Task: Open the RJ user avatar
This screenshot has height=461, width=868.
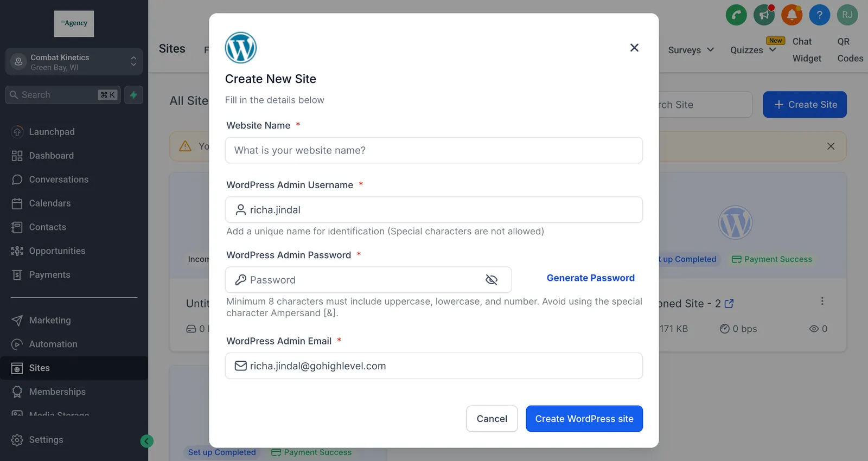Action: click(847, 15)
